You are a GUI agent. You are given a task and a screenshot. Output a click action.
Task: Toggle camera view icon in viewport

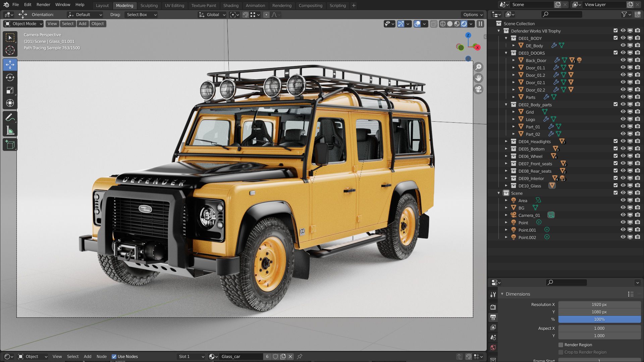[479, 89]
